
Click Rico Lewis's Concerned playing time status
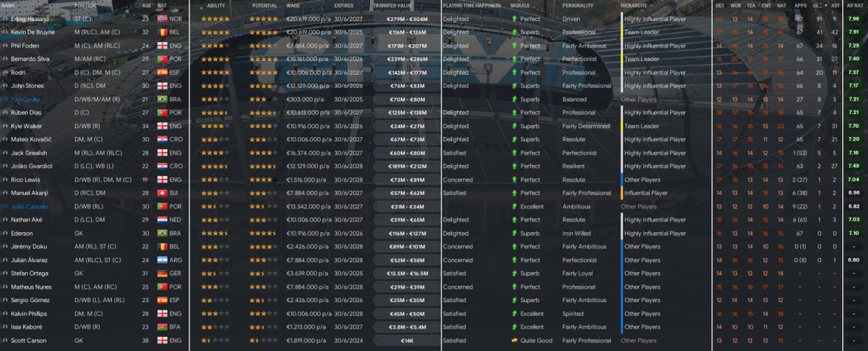[458, 180]
